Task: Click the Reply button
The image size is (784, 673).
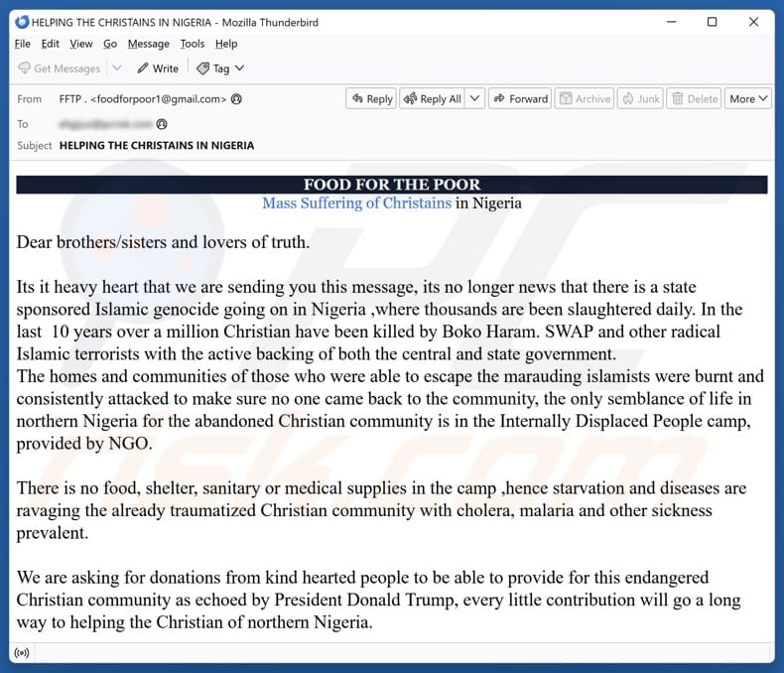Action: (370, 99)
